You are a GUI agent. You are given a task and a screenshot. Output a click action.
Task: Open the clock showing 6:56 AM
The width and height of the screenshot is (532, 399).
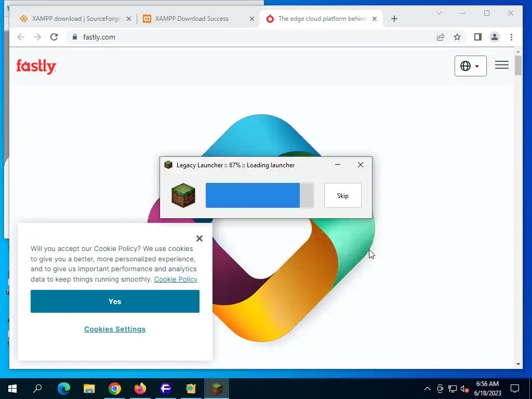point(487,389)
